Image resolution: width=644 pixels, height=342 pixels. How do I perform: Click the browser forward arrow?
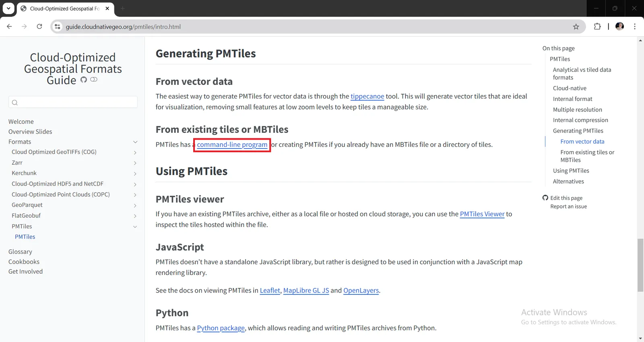click(x=24, y=27)
